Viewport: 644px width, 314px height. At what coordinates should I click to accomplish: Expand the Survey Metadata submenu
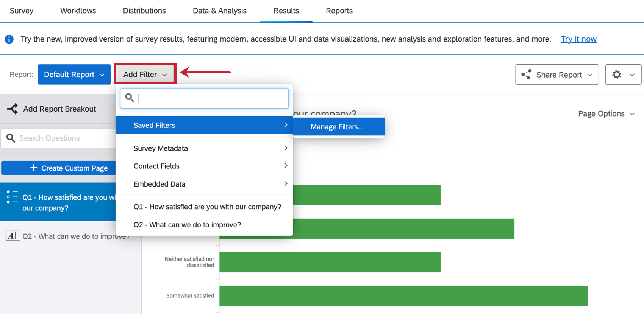click(204, 148)
